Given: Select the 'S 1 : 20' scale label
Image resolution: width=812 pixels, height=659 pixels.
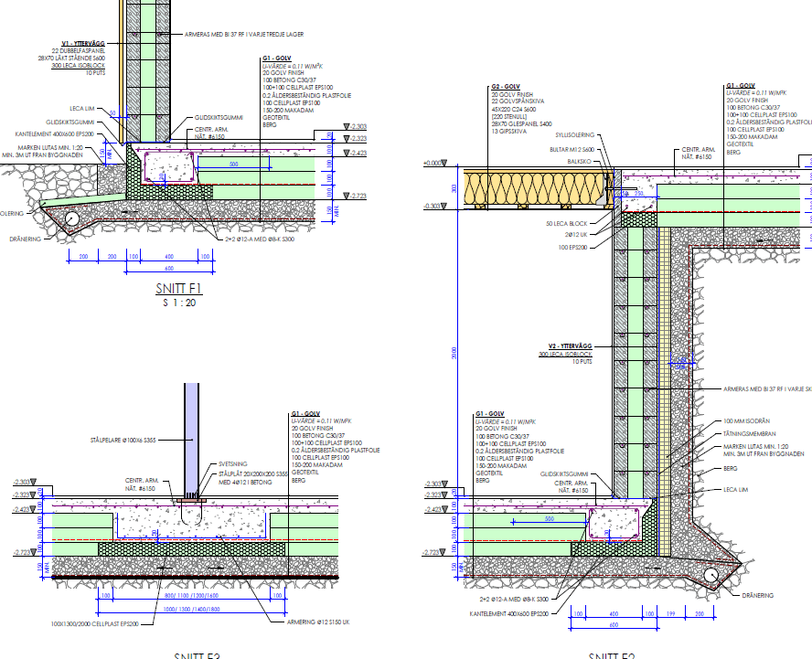Looking at the screenshot, I should click(180, 303).
